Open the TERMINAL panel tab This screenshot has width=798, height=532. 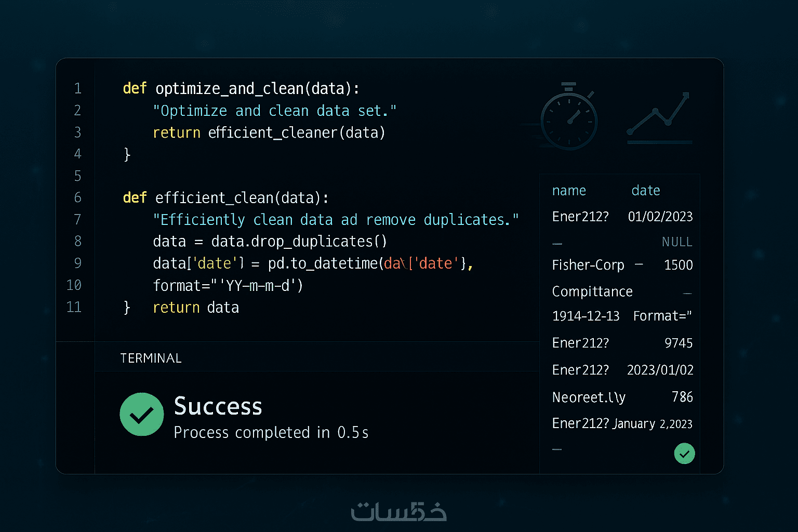(x=151, y=358)
